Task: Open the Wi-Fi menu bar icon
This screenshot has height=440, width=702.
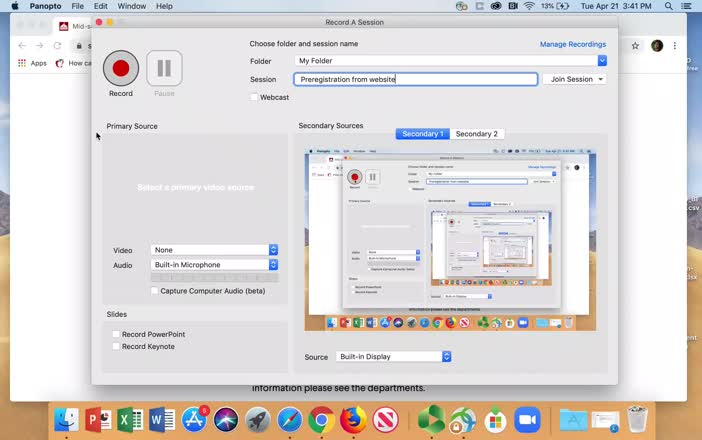Action: [529, 6]
